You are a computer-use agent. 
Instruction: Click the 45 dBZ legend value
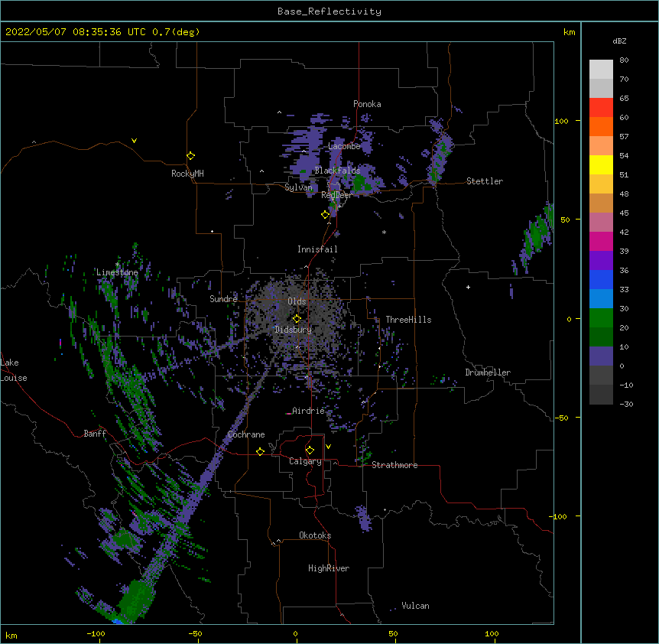tap(624, 213)
